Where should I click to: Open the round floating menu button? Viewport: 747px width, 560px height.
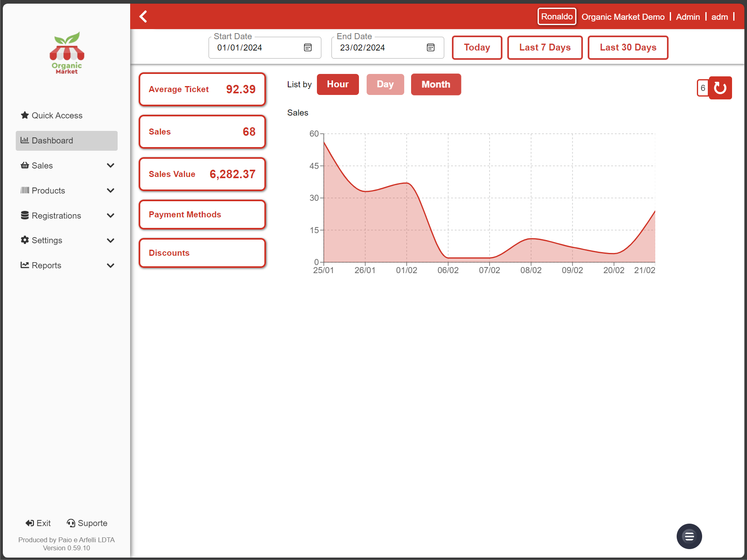pyautogui.click(x=689, y=536)
